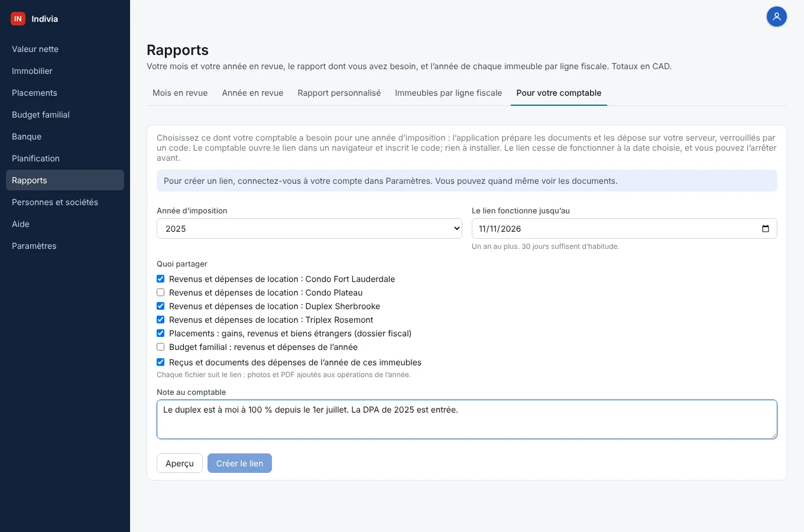Toggle the Placements gains and revenus checkbox
Image resolution: width=804 pixels, height=532 pixels.
160,333
